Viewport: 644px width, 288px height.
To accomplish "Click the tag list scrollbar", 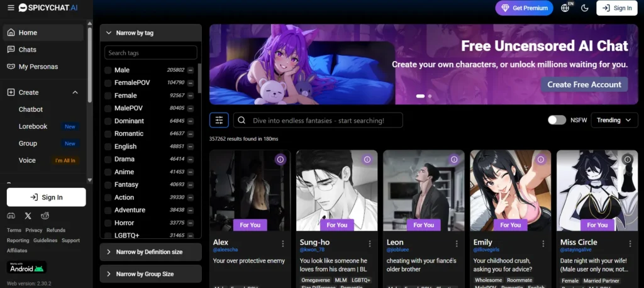I will click(199, 78).
